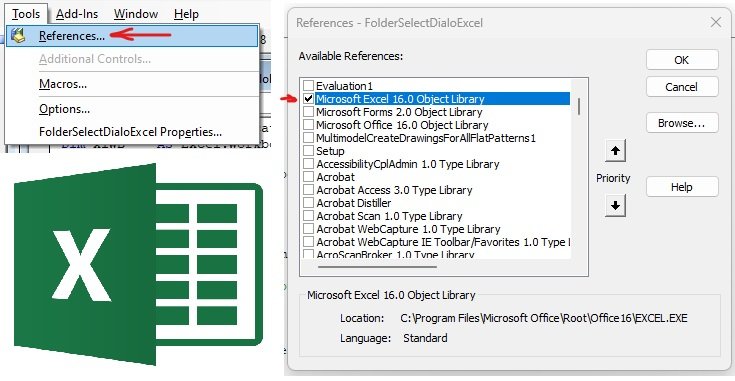Click the Help button in References dialog

coord(682,187)
